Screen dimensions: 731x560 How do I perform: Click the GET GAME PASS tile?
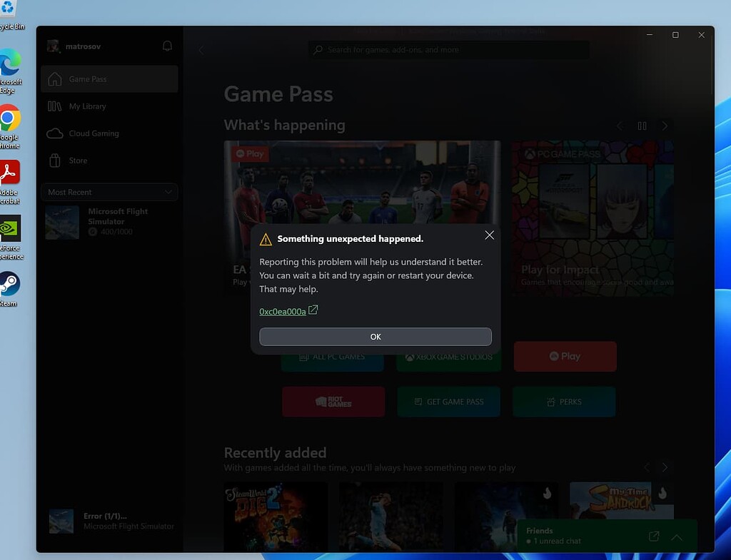tap(448, 402)
